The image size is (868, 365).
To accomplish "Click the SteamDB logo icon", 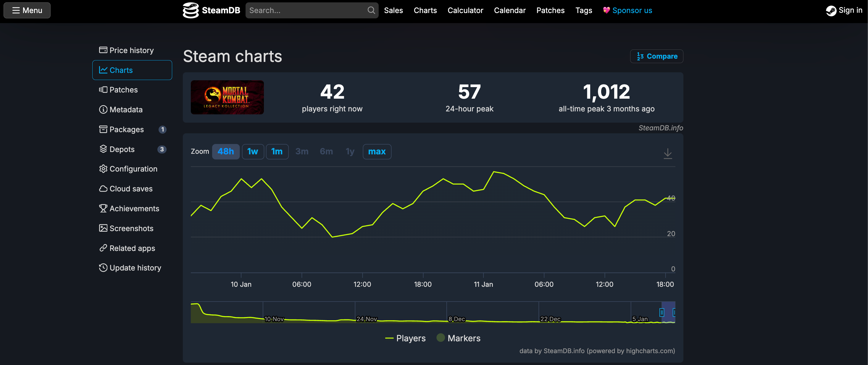I will (191, 10).
